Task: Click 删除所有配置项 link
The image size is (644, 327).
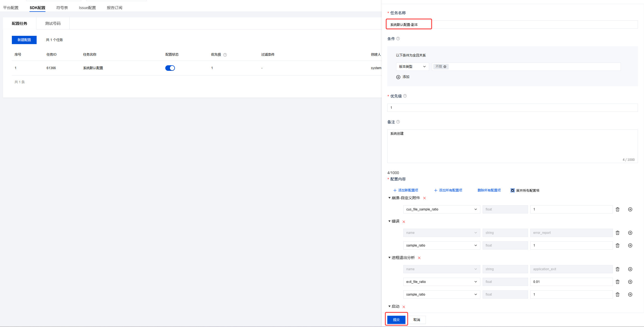Action: tap(489, 190)
